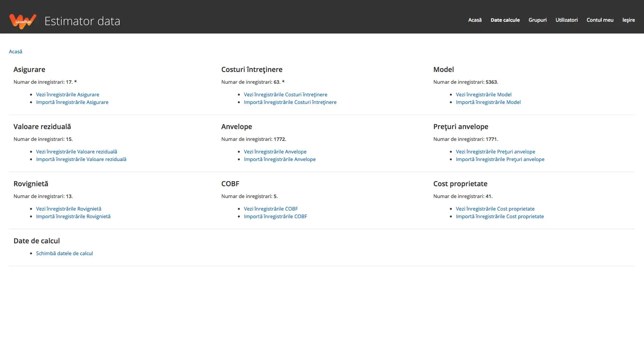Open Importă înregistrările COBF link
Screen dimensions: 644x337
(275, 217)
